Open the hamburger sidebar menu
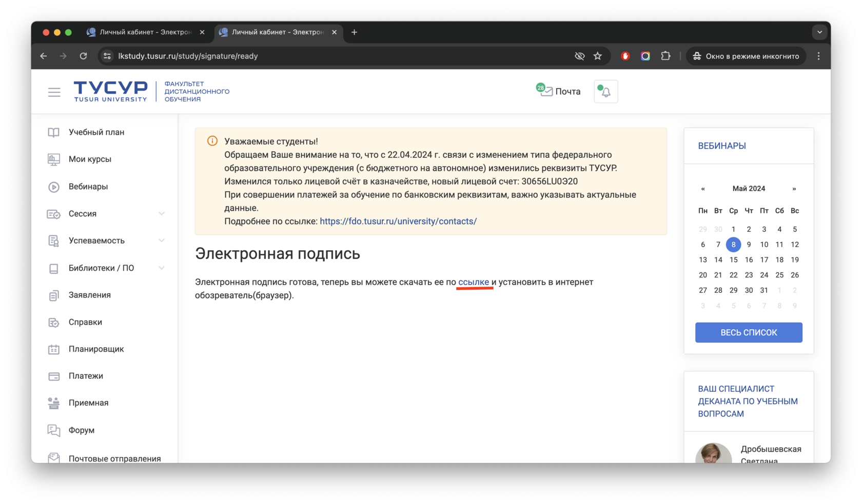Image resolution: width=862 pixels, height=504 pixels. tap(54, 92)
